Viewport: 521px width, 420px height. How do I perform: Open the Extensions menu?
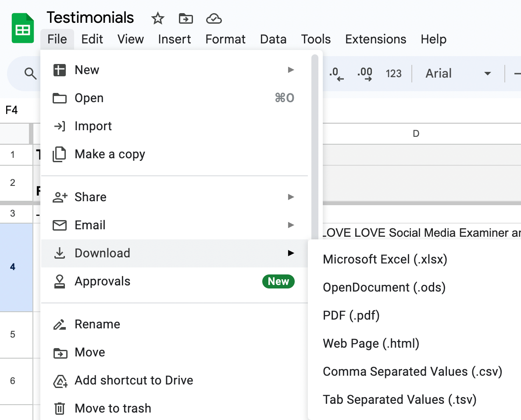tap(375, 39)
